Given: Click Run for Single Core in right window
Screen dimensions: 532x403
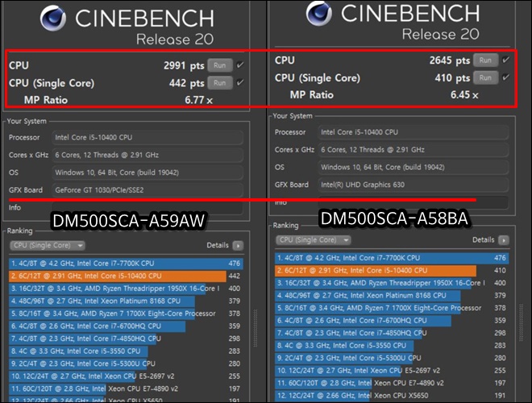Looking at the screenshot, I should click(485, 77).
